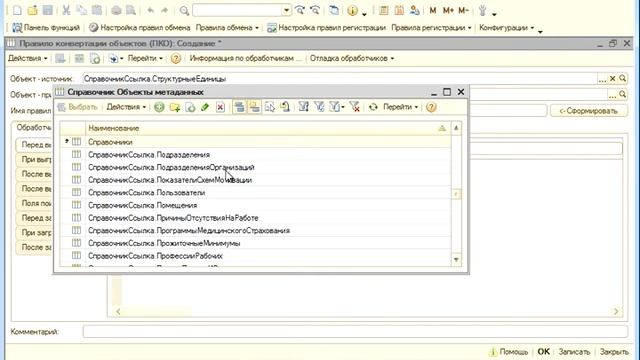Click the search magnifier icon next to search field
The width and height of the screenshot is (640, 360).
184,10
